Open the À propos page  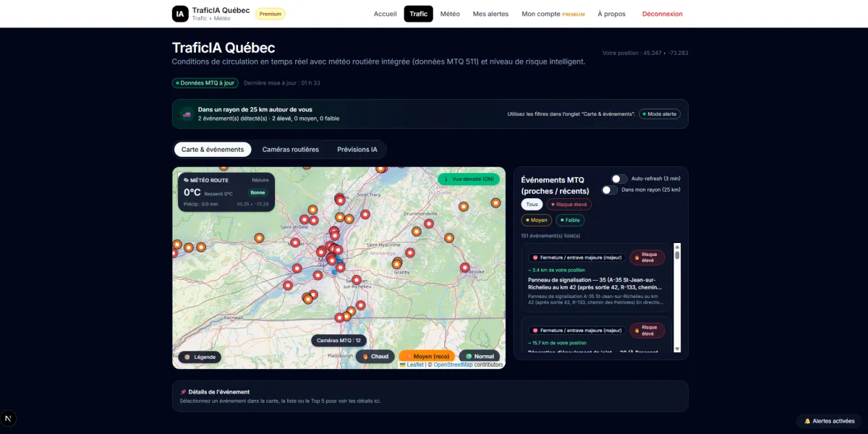pos(611,14)
